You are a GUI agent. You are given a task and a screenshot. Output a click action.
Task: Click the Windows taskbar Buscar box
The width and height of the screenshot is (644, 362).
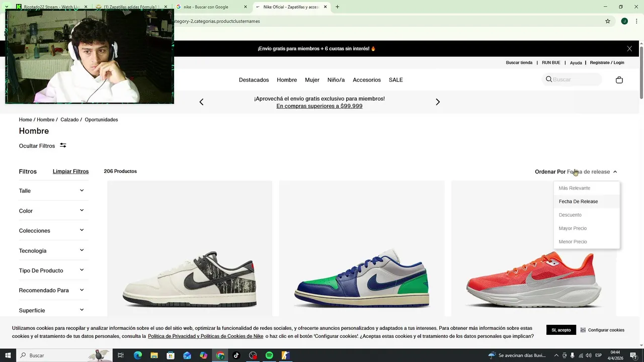[65, 355]
